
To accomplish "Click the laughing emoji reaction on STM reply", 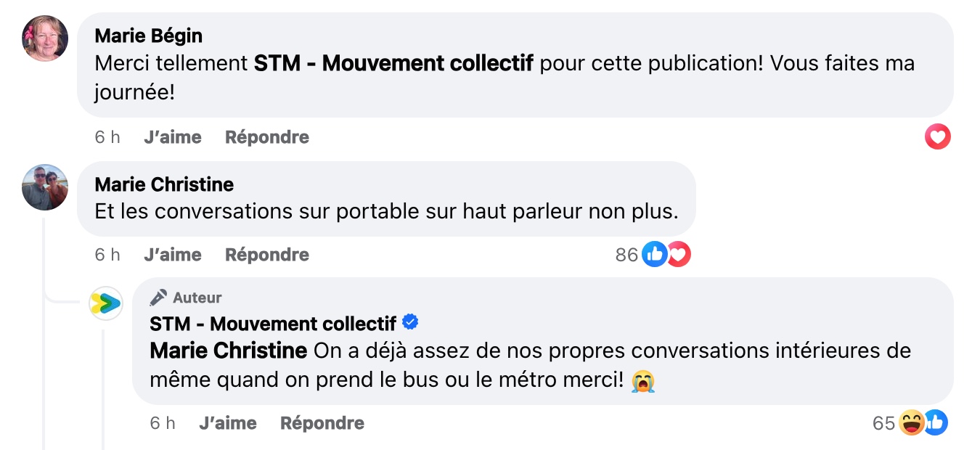I will (911, 422).
